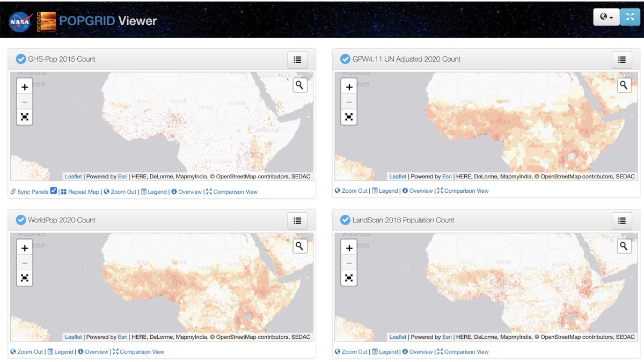Screen dimensions: 644x362
Task: Open Legend for LandScan panel
Action: [x=385, y=352]
